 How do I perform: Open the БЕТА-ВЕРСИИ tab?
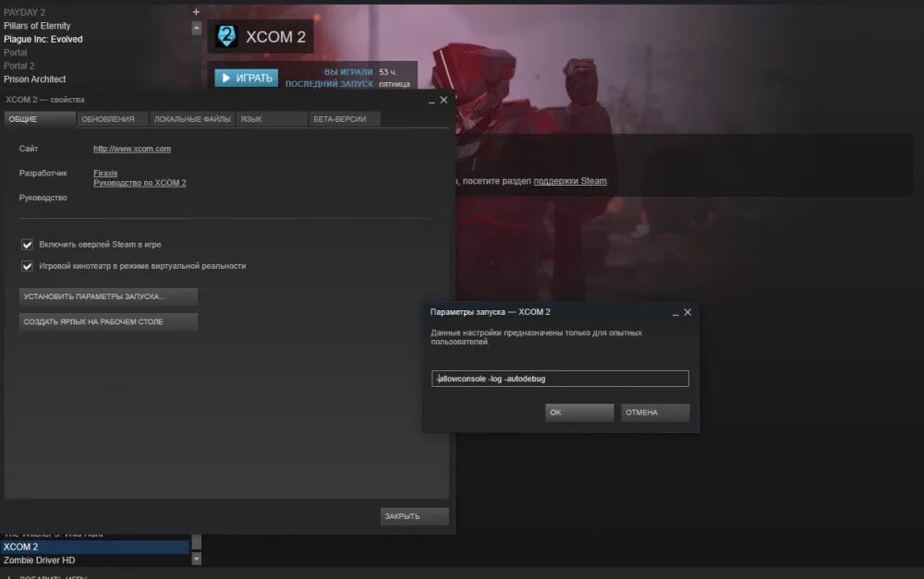click(344, 119)
